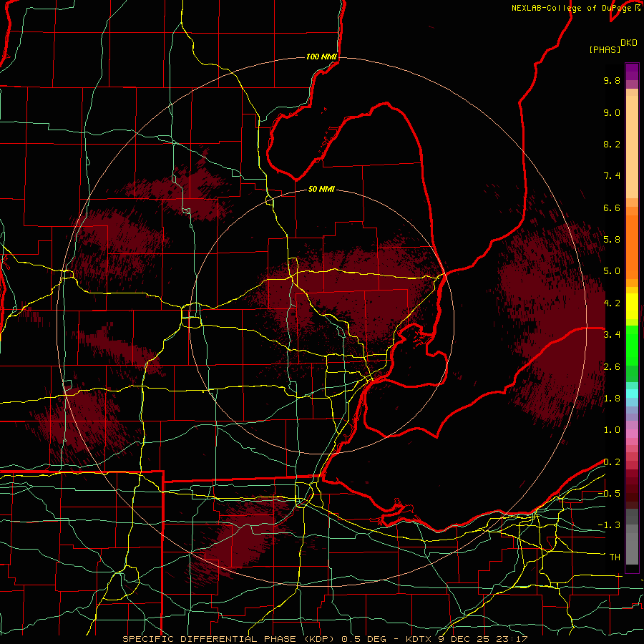The image size is (644, 644).
Task: Click the 0.2 legend value
Action: tap(612, 462)
